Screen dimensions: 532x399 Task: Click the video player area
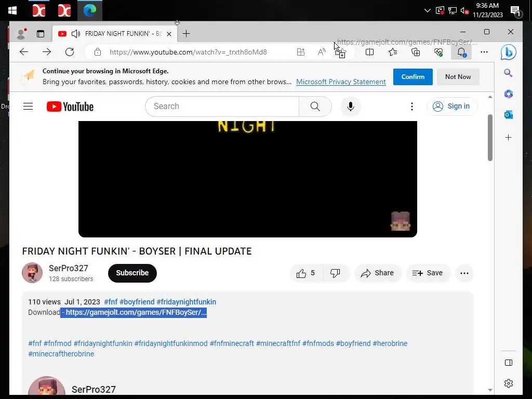(x=248, y=179)
